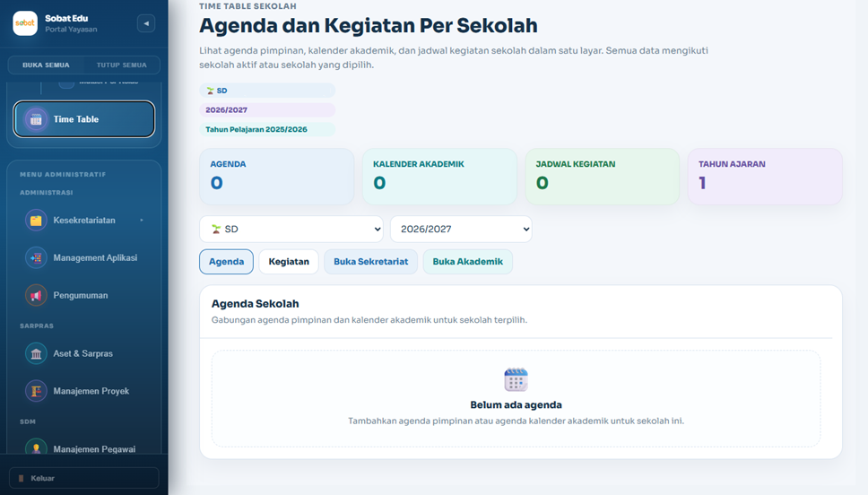
Task: Click the Agenda Sekolah heading
Action: [256, 303]
